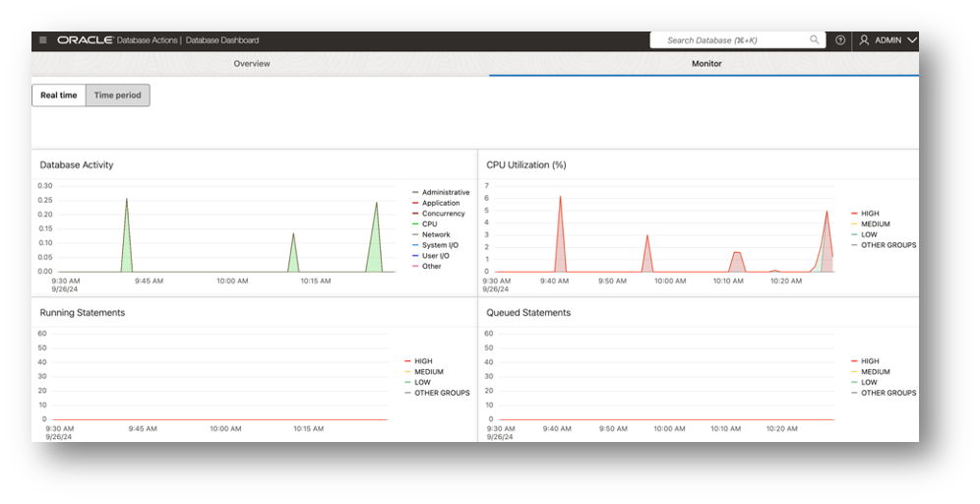Open the help question mark icon
Viewport: 980px width, 504px height.
[840, 40]
